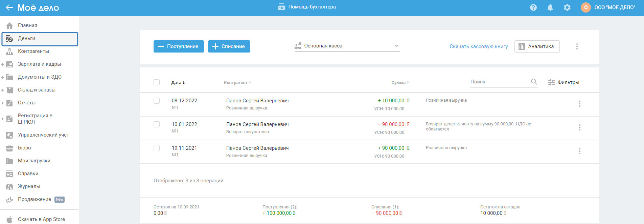
Task: Click the Помощь бухгалтера icon in the header
Action: coord(281,7)
